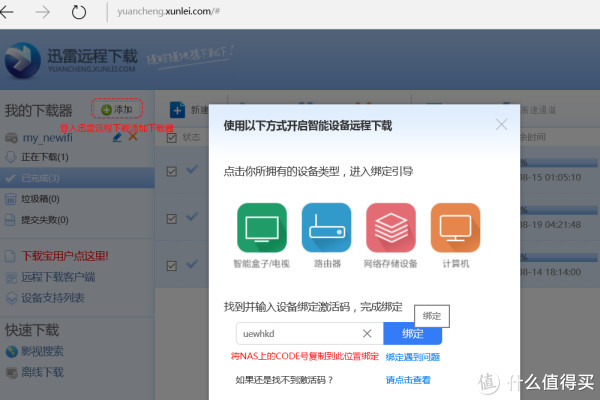Open 绑定遇到问题 help link

[x=412, y=357]
